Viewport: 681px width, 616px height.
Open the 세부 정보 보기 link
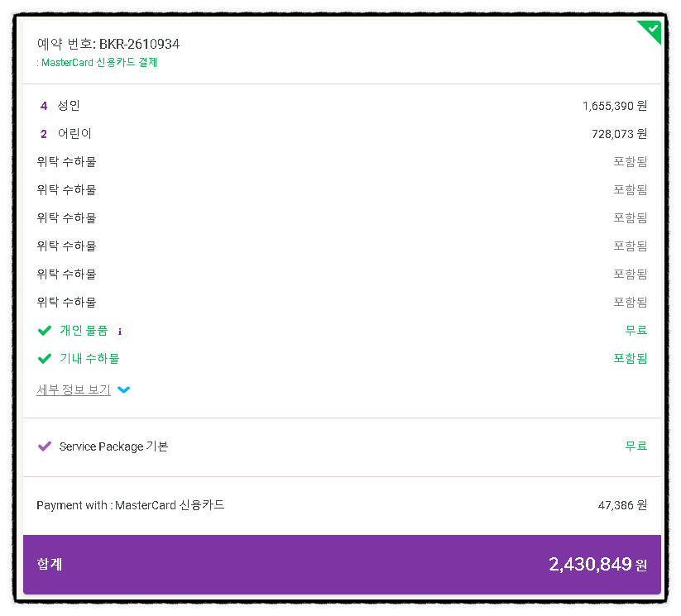pyautogui.click(x=74, y=389)
